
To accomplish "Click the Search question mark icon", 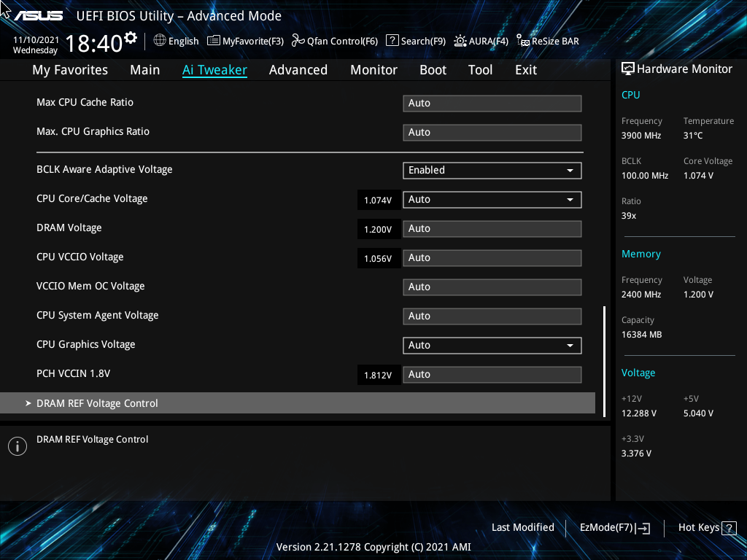I will [392, 41].
